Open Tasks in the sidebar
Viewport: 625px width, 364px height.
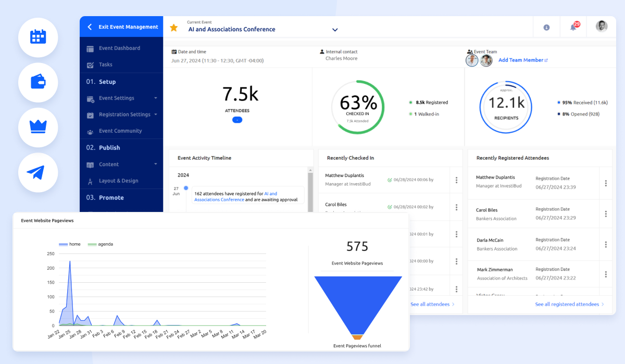pyautogui.click(x=106, y=65)
